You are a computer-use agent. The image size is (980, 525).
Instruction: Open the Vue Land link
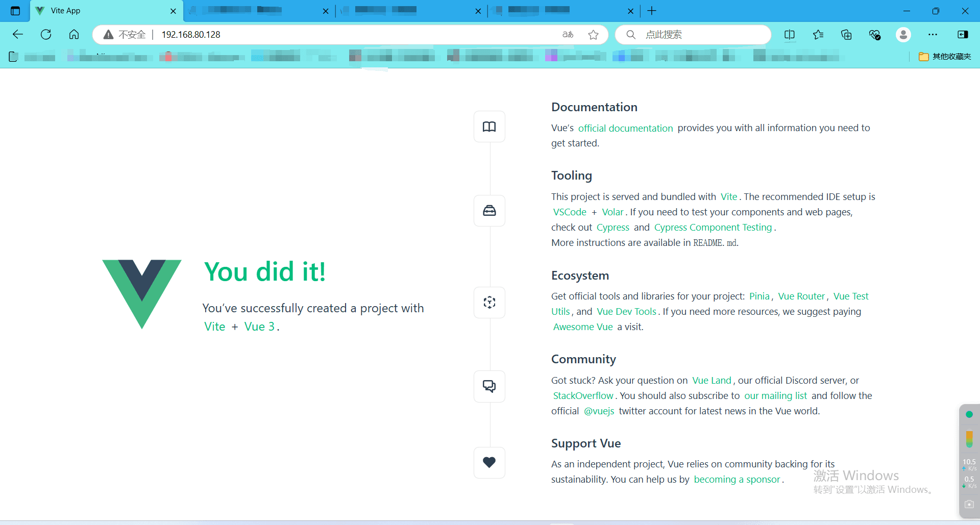[x=712, y=381]
